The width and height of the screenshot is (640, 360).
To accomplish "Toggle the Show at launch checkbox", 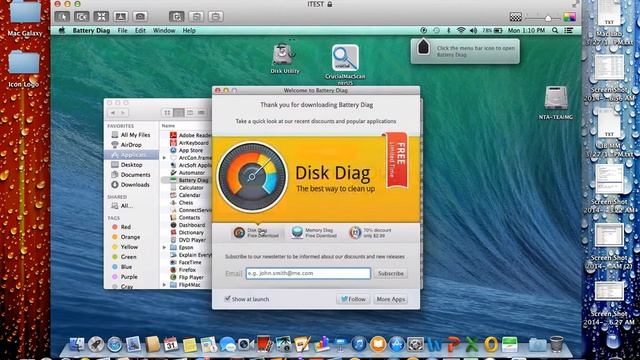I will click(227, 298).
